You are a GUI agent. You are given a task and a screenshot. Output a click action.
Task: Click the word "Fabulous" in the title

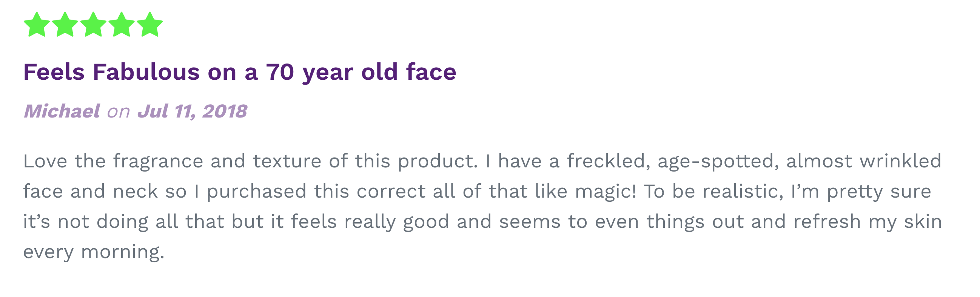(x=146, y=72)
